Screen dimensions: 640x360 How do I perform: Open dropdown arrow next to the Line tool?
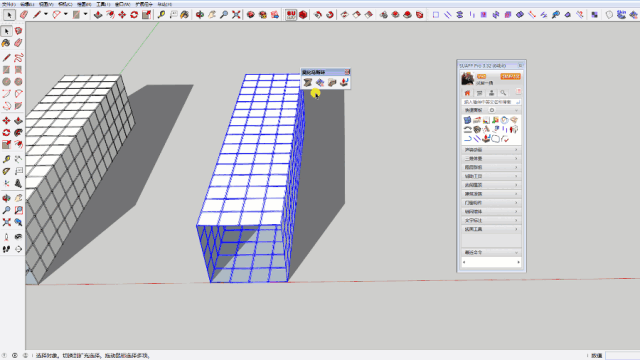click(46, 14)
